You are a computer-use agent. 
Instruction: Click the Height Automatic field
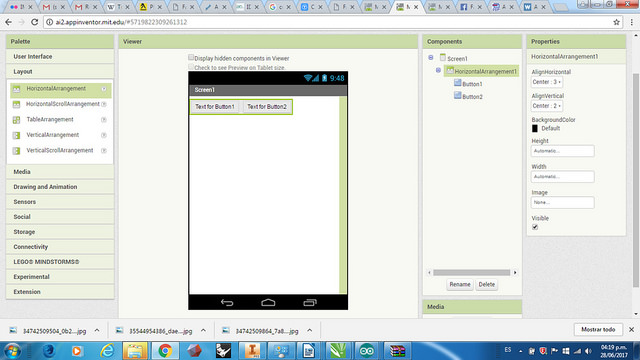click(x=562, y=151)
